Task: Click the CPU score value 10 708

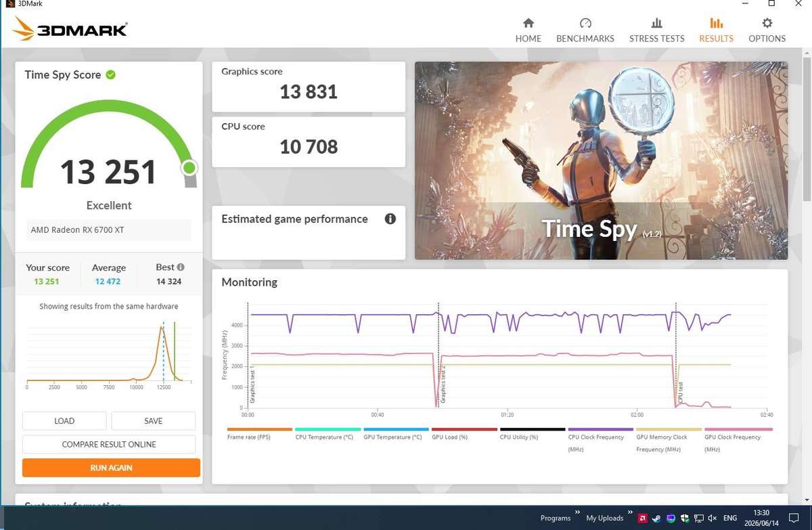Action: coord(309,147)
